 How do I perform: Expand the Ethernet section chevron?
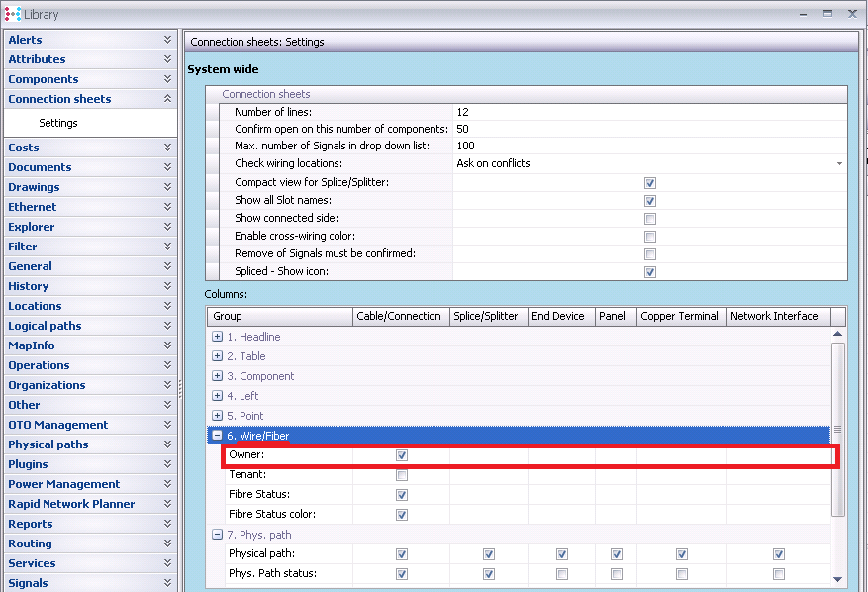[x=167, y=207]
